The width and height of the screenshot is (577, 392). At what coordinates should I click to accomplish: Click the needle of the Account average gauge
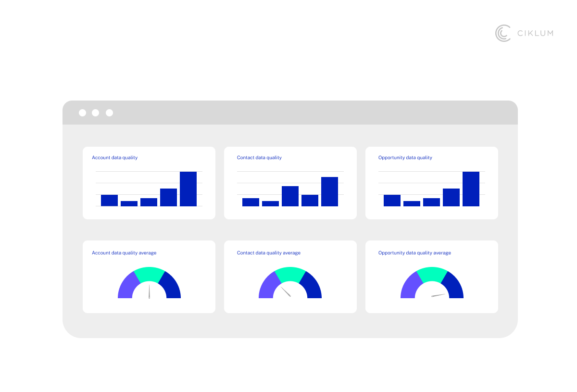pos(149,291)
